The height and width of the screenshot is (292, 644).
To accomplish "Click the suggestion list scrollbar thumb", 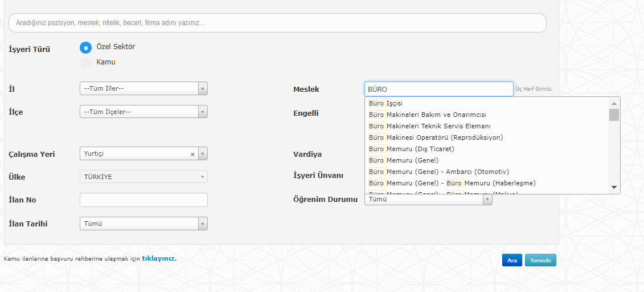I will tap(614, 115).
